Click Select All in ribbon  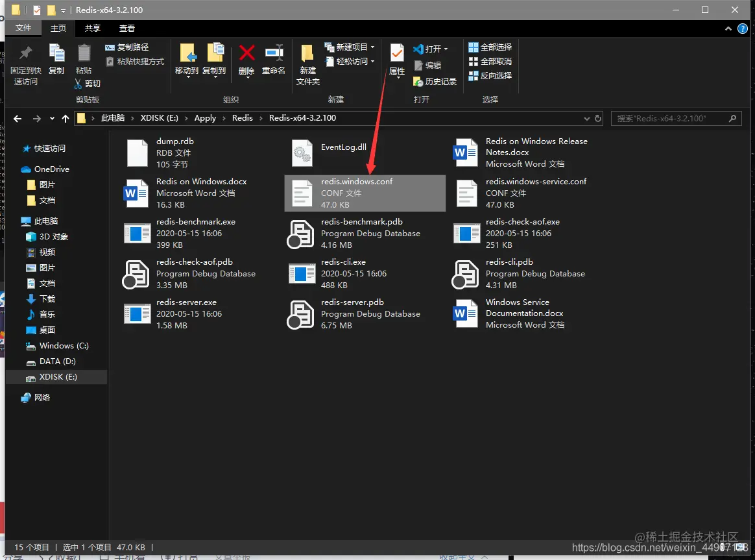[x=490, y=47]
